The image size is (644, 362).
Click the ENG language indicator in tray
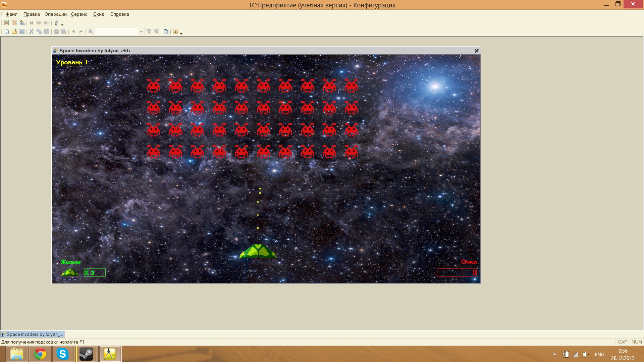(x=599, y=354)
